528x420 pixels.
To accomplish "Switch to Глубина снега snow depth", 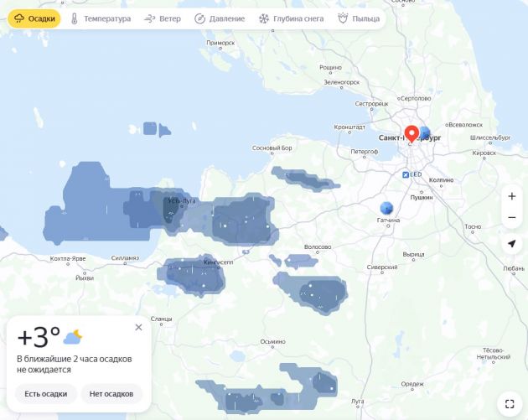I will click(292, 18).
